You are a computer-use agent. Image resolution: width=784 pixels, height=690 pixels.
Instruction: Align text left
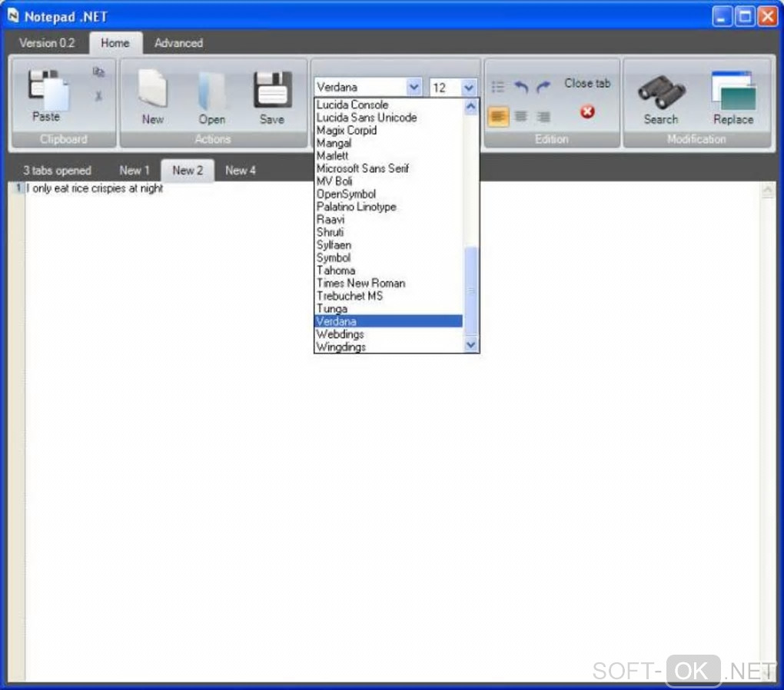[x=498, y=117]
